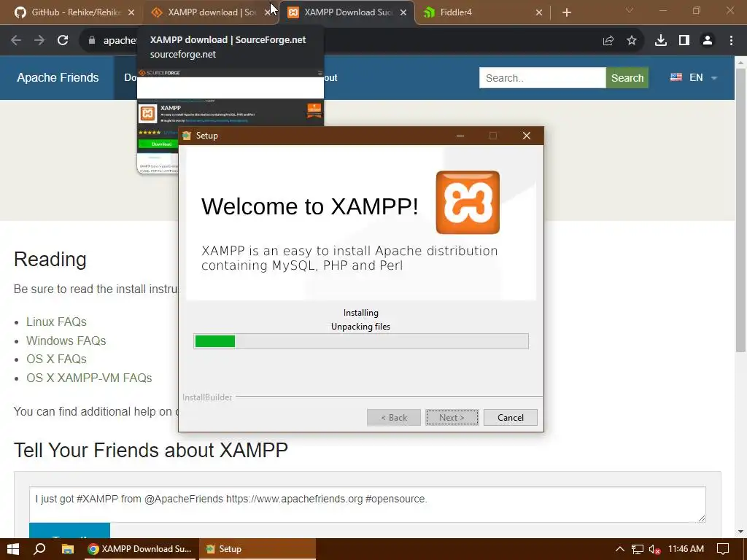Open the taskbar clock
This screenshot has height=560, width=747.
[x=686, y=549]
